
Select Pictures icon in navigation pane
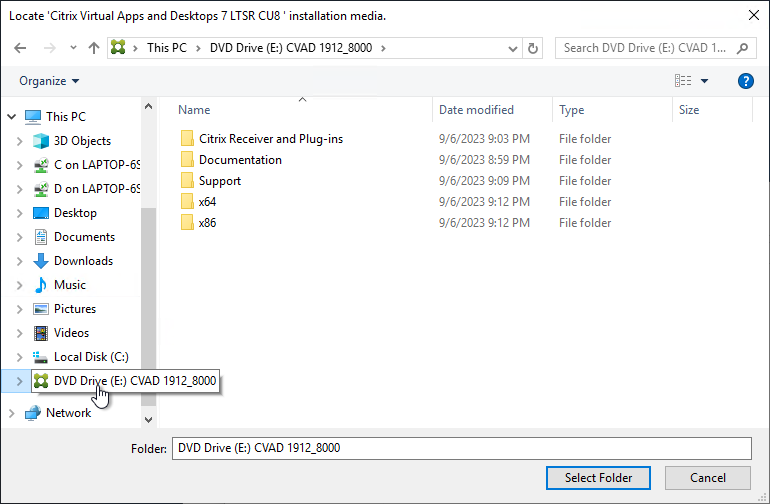pyautogui.click(x=41, y=309)
